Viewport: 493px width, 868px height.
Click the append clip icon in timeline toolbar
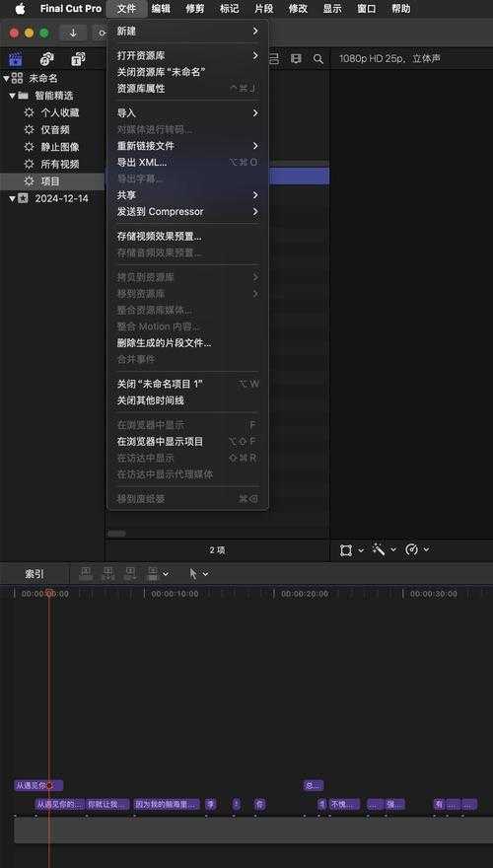click(130, 573)
